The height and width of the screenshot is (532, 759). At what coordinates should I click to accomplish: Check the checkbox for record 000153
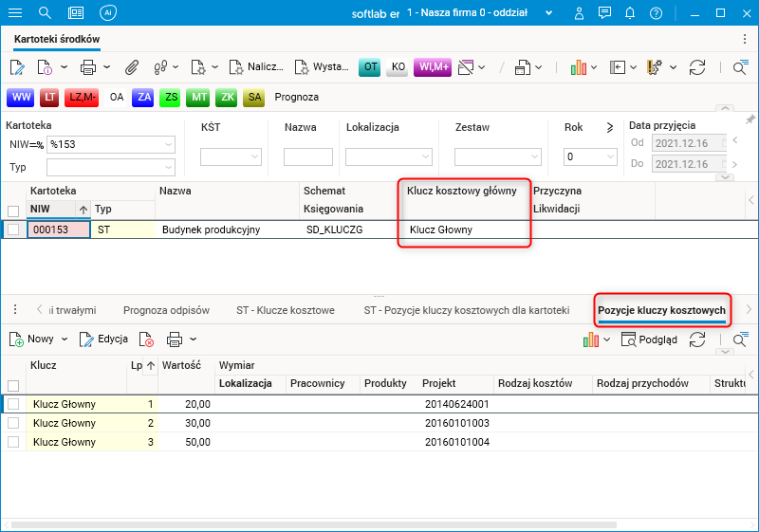(13, 229)
